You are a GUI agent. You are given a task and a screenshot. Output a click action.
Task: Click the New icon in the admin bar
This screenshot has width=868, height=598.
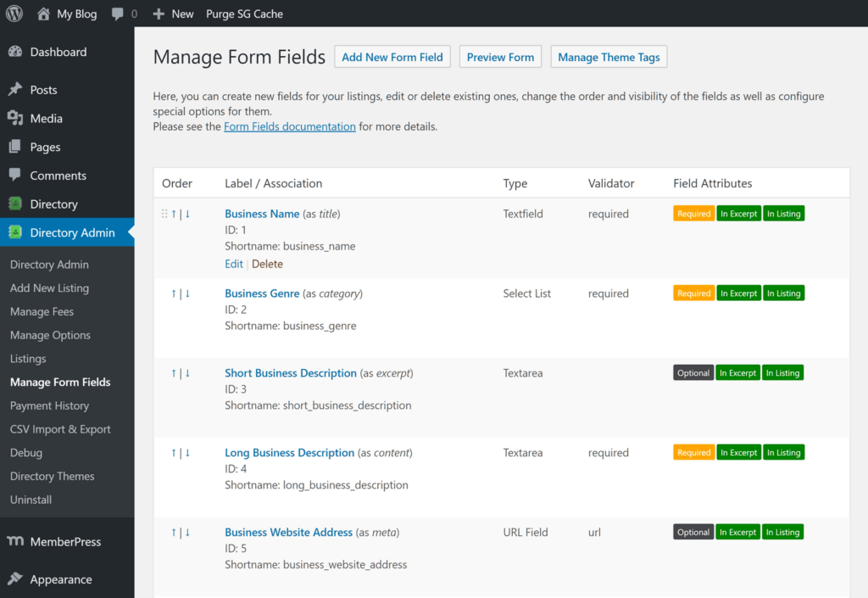click(159, 13)
